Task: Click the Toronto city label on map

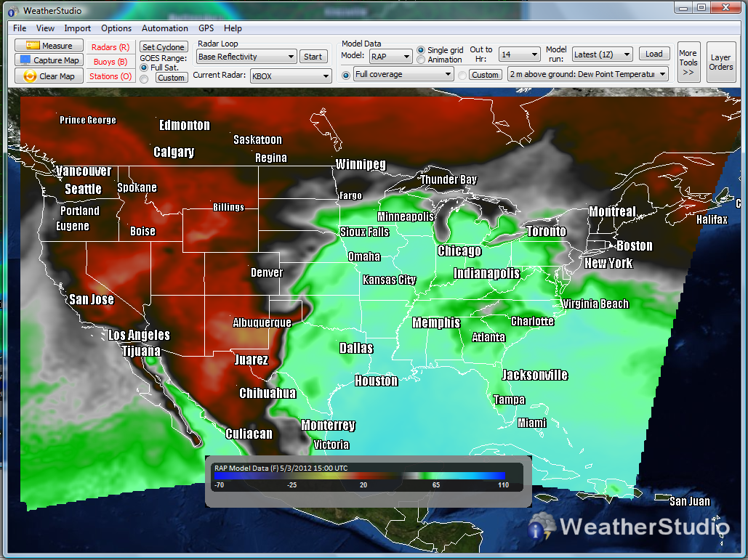Action: click(547, 232)
